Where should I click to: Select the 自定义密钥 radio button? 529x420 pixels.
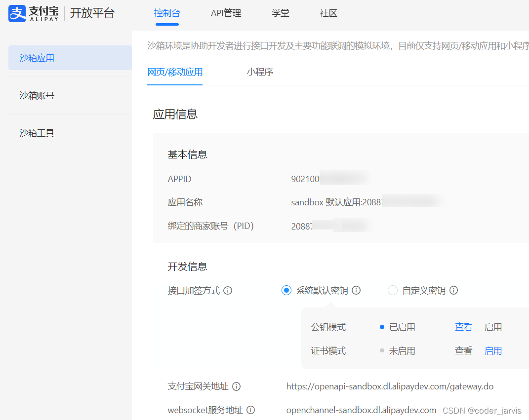(392, 290)
